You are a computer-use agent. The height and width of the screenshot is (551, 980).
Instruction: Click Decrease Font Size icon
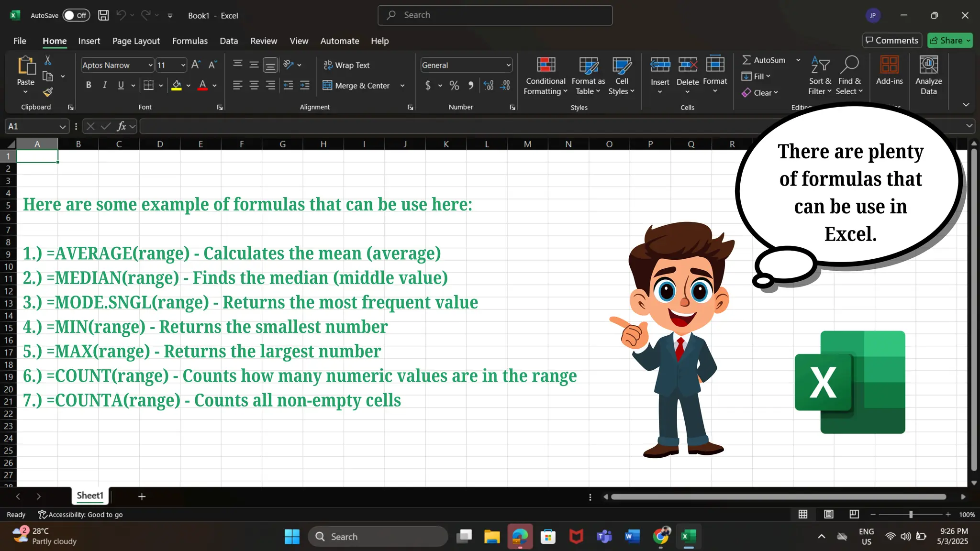pyautogui.click(x=212, y=65)
